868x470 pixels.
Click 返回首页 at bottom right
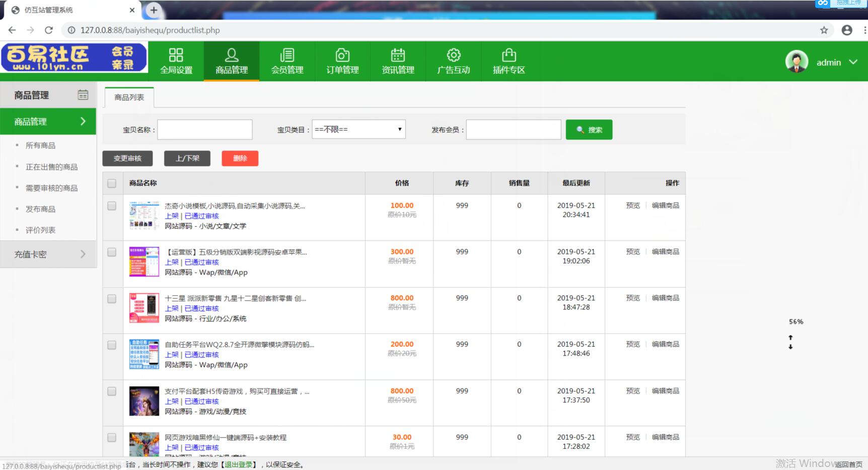click(849, 464)
